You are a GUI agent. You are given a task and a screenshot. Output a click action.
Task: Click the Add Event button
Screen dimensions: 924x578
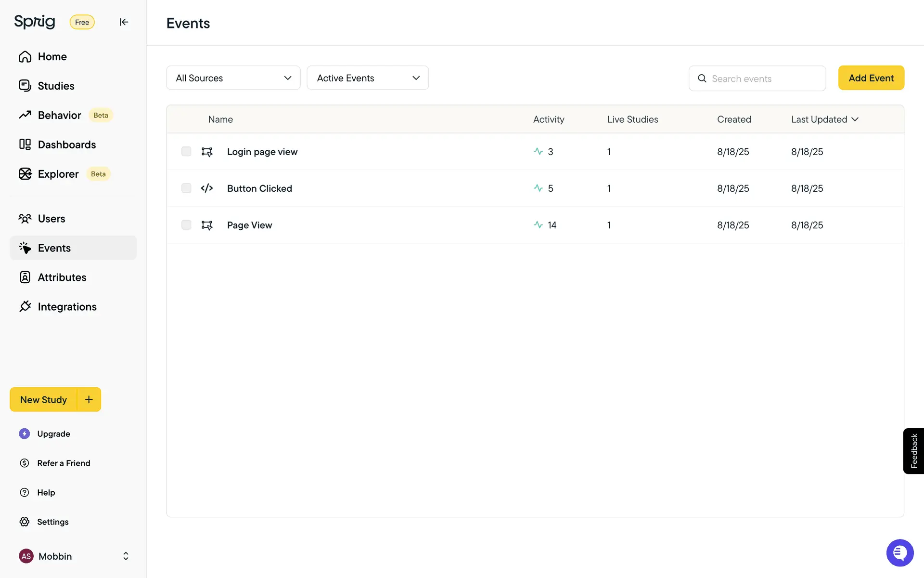871,78
